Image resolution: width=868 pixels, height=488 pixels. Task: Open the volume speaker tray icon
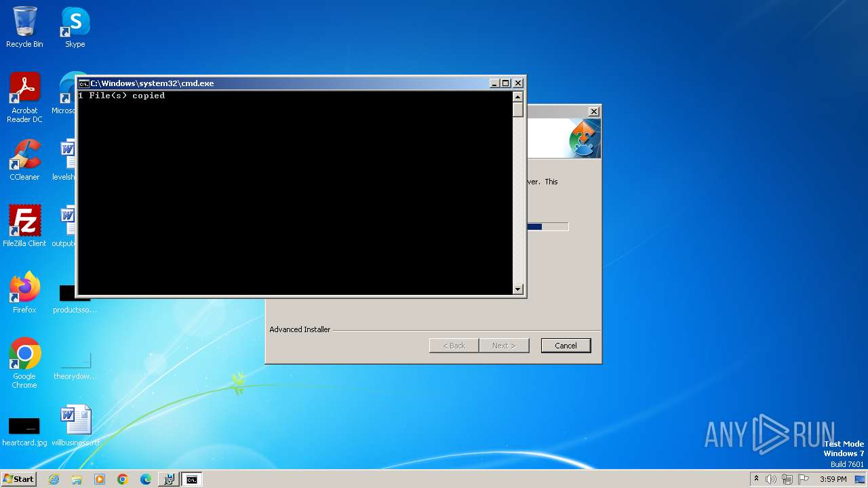tap(771, 479)
